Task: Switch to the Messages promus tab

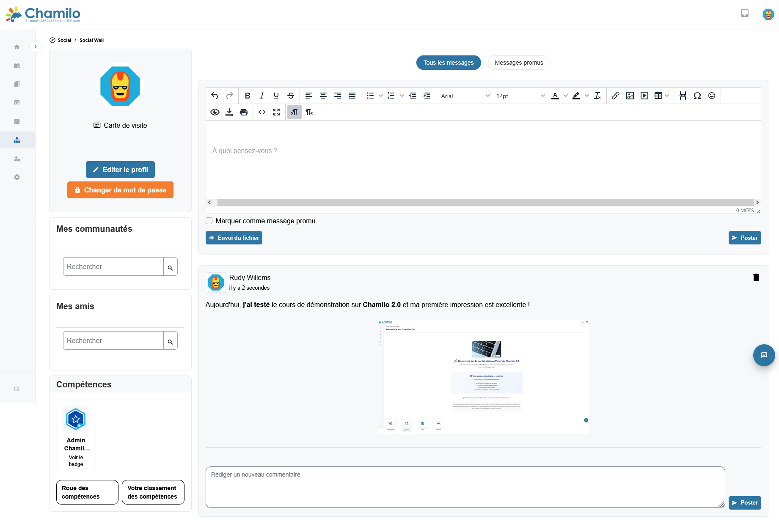Action: coord(519,63)
